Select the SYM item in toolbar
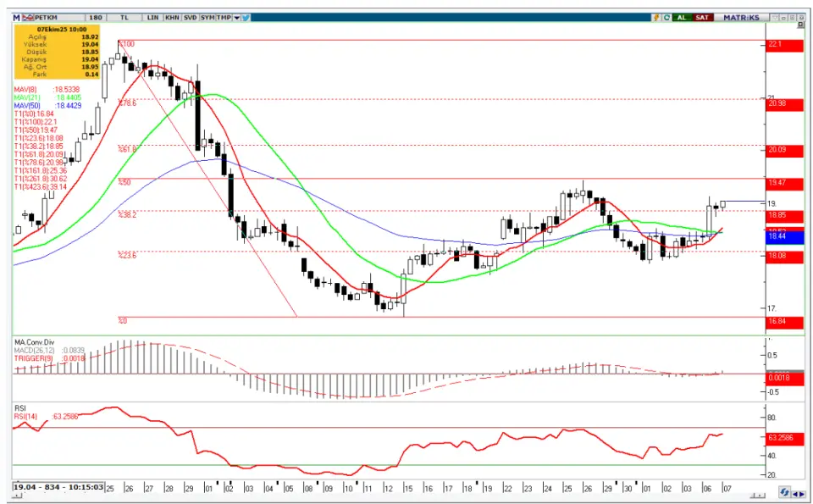Screen dimensions: 813x504 [x=207, y=17]
